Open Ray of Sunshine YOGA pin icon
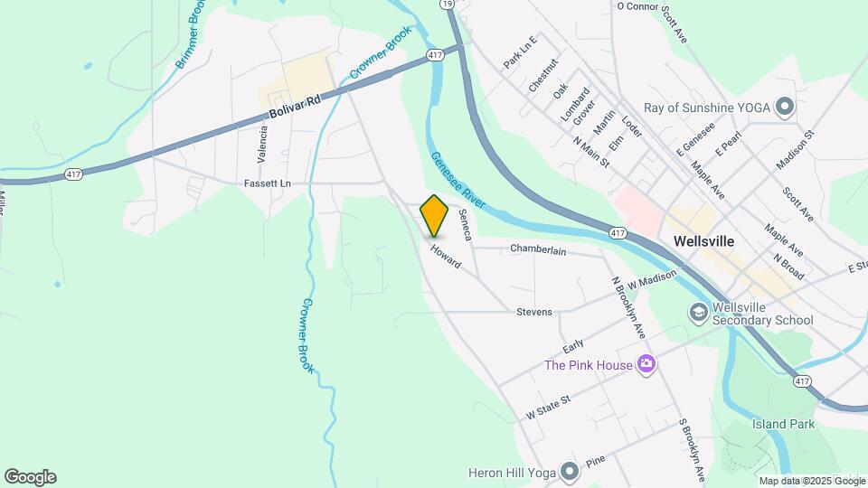The height and width of the screenshot is (488, 868). [785, 107]
